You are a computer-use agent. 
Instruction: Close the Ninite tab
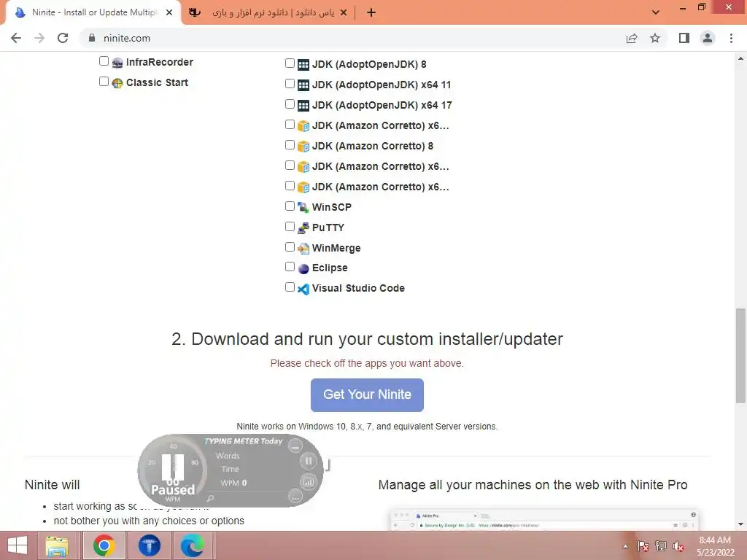pos(169,13)
